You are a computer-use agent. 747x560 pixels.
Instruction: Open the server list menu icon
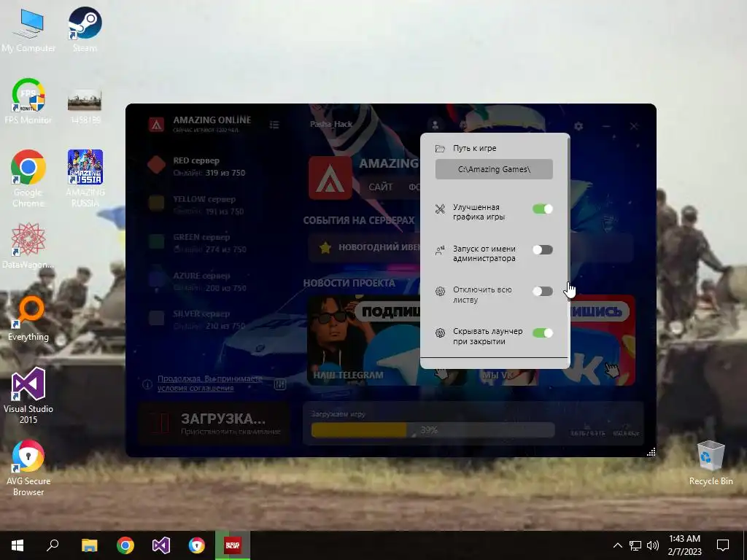pyautogui.click(x=274, y=125)
